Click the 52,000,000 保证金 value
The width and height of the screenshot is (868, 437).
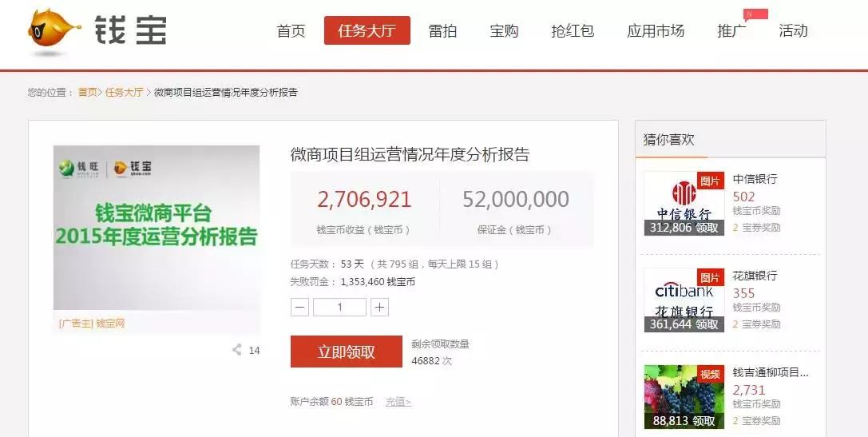click(x=515, y=200)
